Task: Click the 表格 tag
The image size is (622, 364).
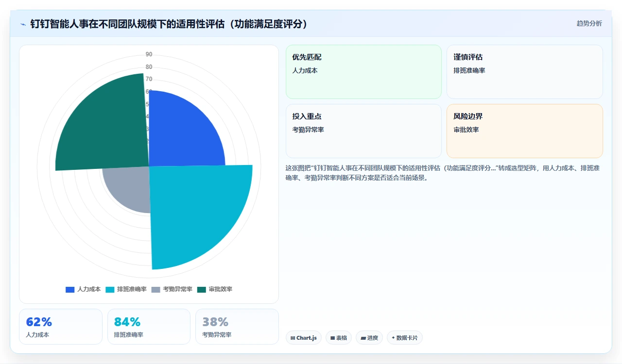Action: coord(339,338)
